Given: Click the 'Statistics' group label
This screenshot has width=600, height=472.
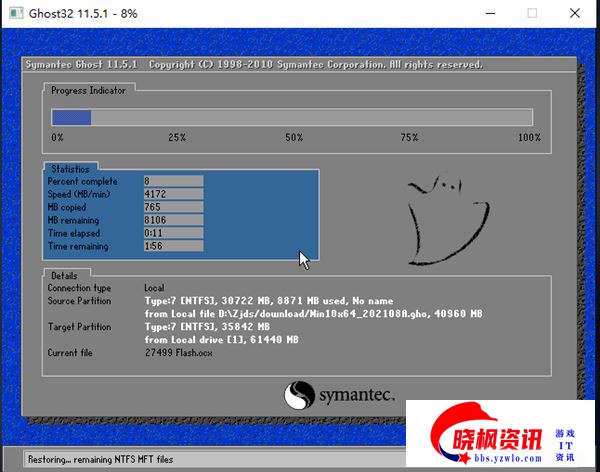Looking at the screenshot, I should 70,169.
